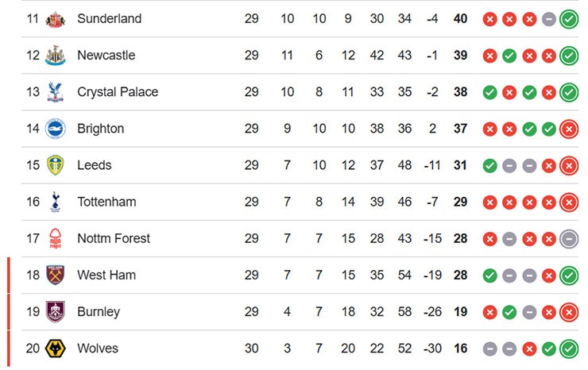The height and width of the screenshot is (370, 588).
Task: Open the Nottm Forest team link
Action: (114, 238)
